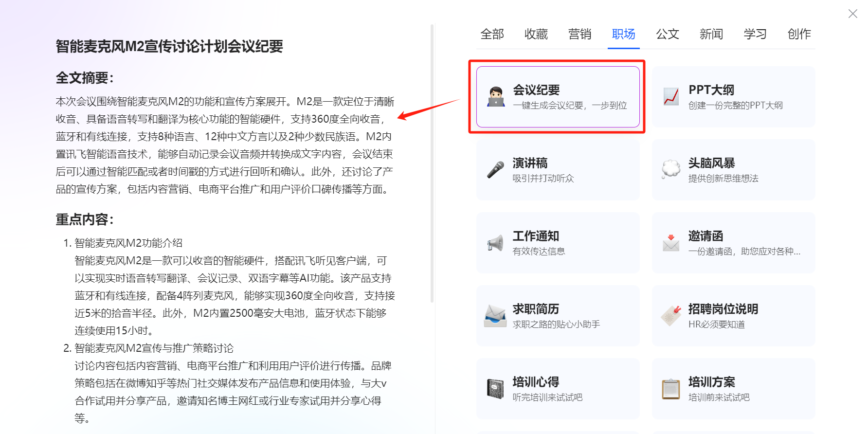Switch to the 新闻 tab

(x=711, y=34)
